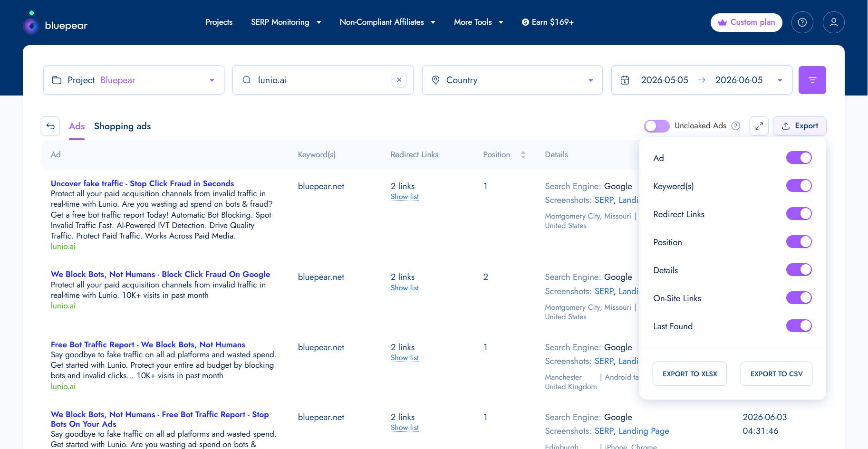
Task: Open Earn $169+ nav item
Action: (x=548, y=22)
